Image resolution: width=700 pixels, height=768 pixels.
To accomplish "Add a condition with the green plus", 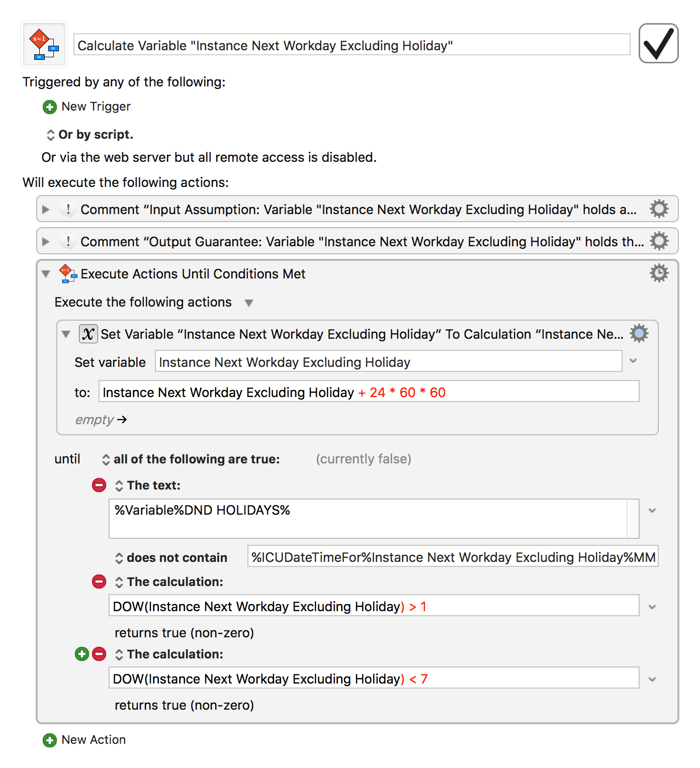I will pyautogui.click(x=82, y=654).
